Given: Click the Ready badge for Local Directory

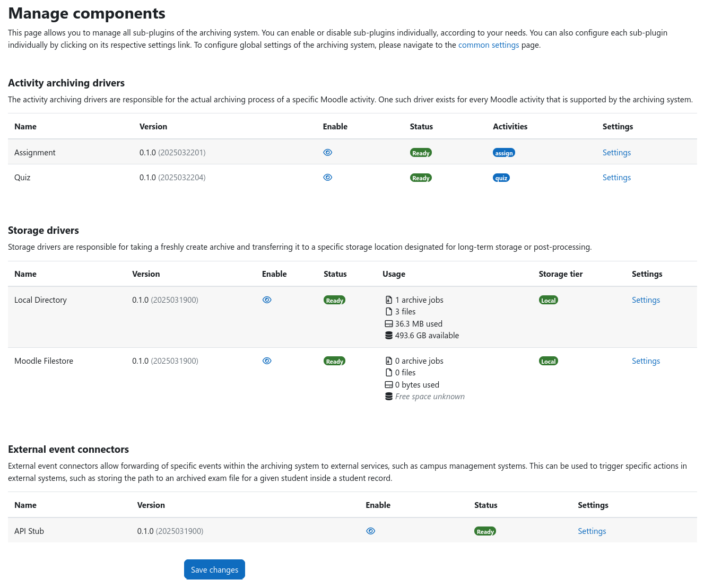Looking at the screenshot, I should (334, 300).
